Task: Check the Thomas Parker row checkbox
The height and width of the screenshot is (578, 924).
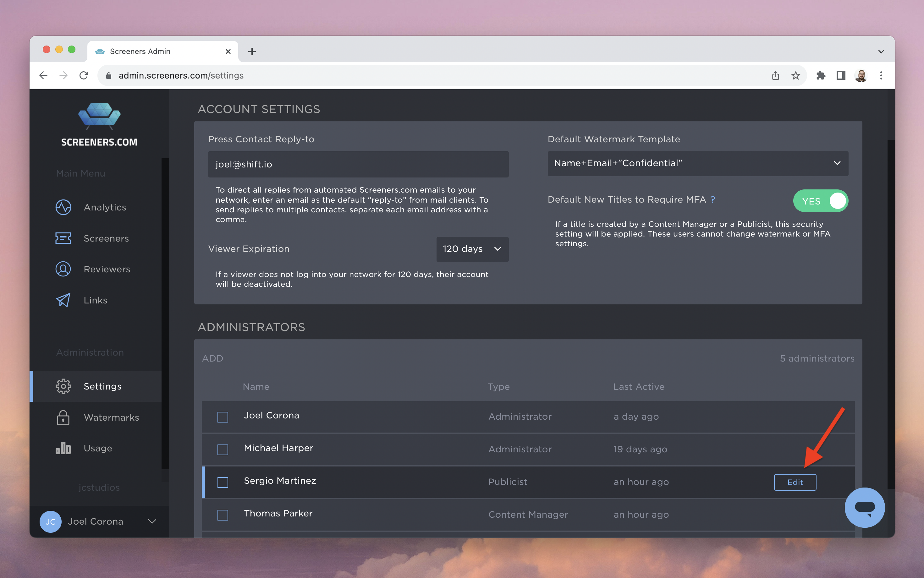Action: pos(223,515)
